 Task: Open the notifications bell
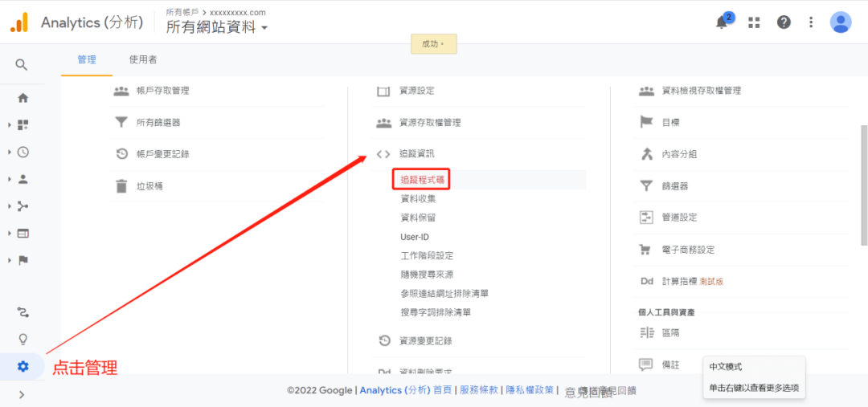point(721,22)
